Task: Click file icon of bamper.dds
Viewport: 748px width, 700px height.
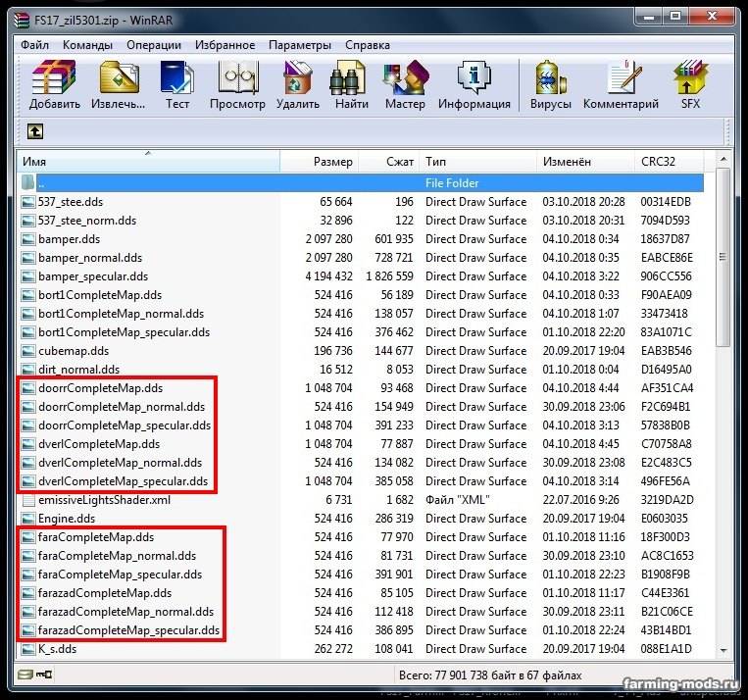Action: (28, 239)
